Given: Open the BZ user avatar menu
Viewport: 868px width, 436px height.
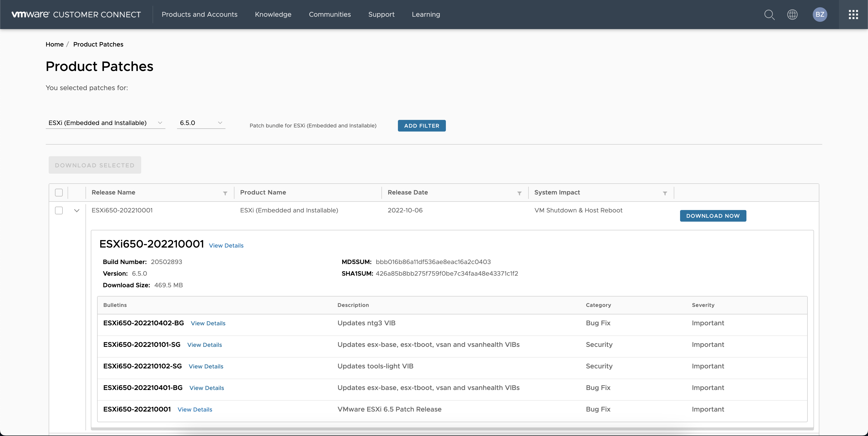Looking at the screenshot, I should point(820,15).
